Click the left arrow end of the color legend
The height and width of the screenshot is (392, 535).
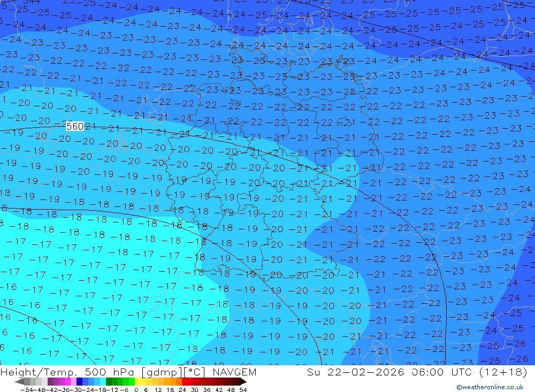pos(19,382)
